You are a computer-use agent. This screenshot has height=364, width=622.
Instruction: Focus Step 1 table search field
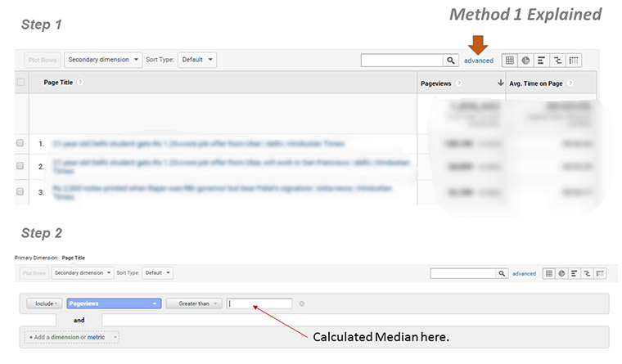(x=402, y=61)
